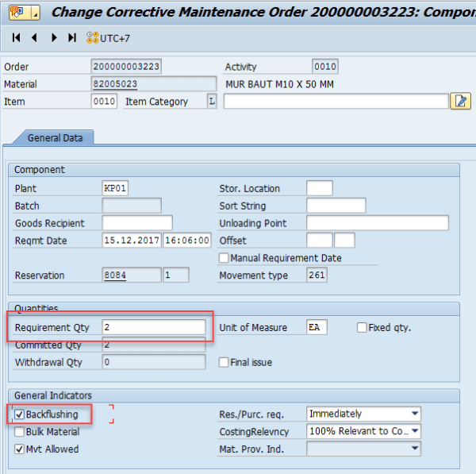Click into the Requirement Qty field
Viewport: 476px width, 474px height.
point(153,327)
